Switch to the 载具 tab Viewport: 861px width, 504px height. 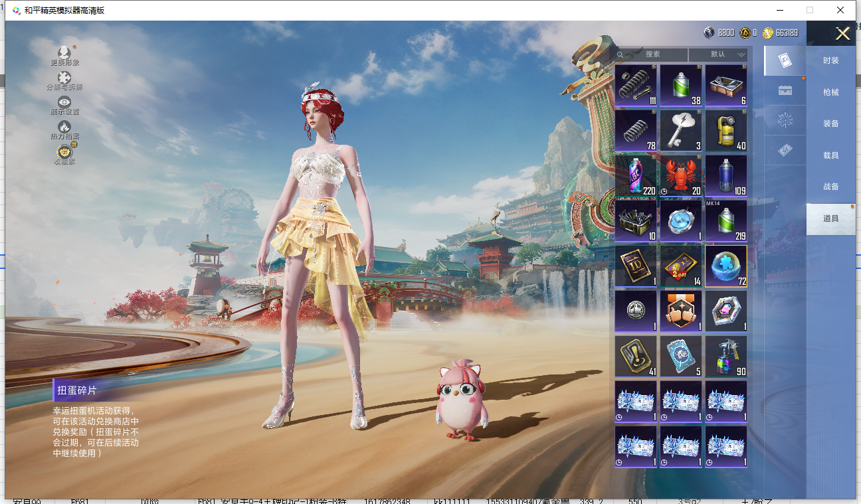point(831,155)
